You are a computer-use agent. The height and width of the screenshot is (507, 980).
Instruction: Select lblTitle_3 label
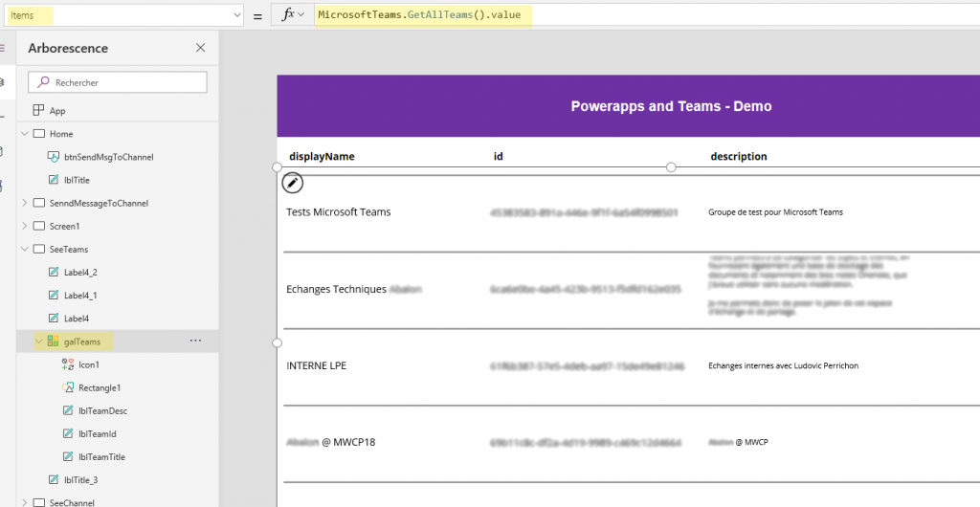click(81, 480)
